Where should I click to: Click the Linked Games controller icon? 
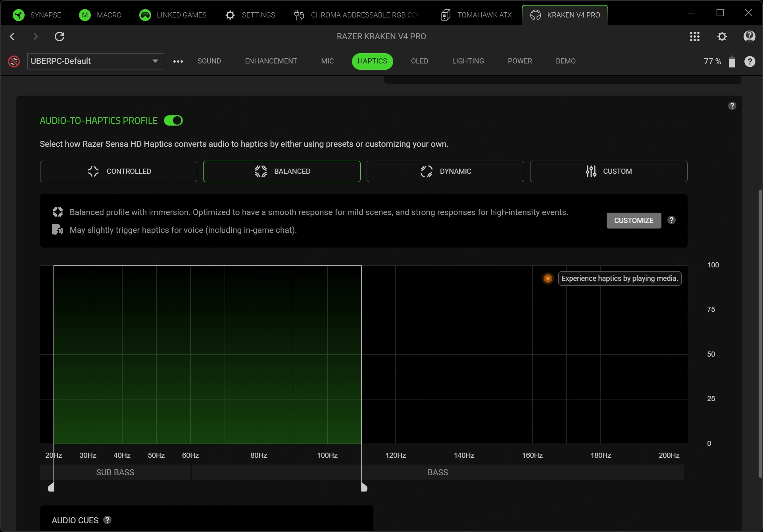(x=145, y=15)
